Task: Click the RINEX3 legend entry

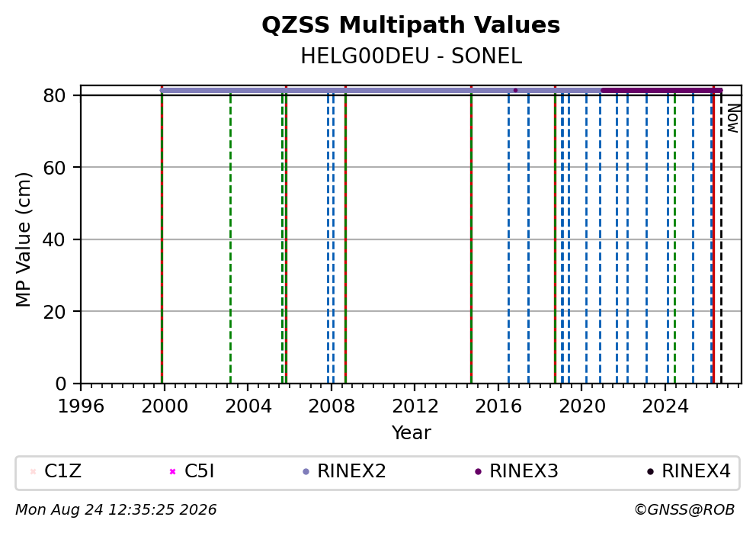Action: (517, 471)
